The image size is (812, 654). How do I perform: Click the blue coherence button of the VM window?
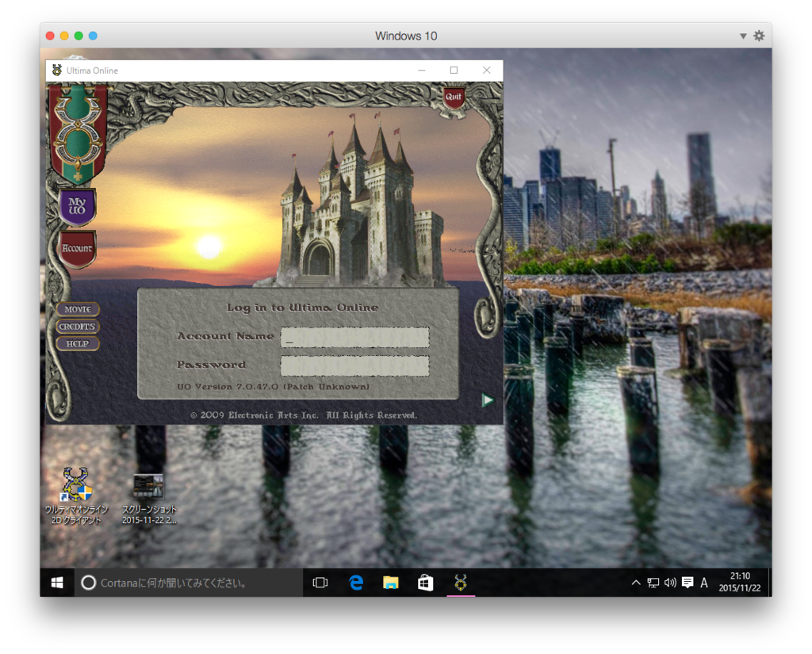(94, 36)
